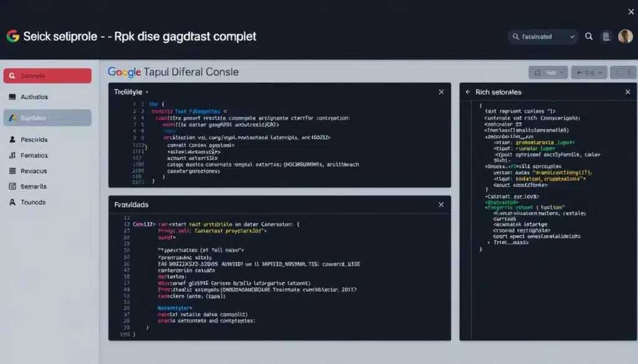The height and width of the screenshot is (364, 638).
Task: Select the Touncds sidebar item
Action: pyautogui.click(x=32, y=202)
